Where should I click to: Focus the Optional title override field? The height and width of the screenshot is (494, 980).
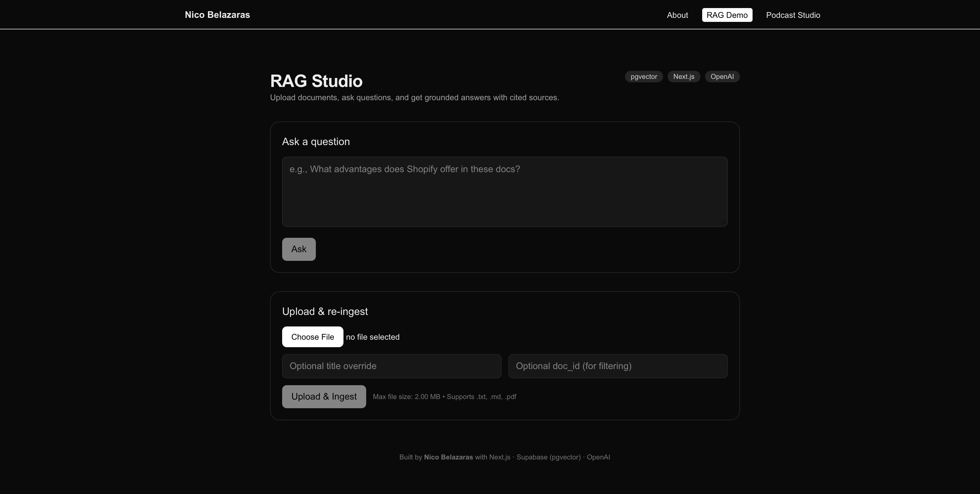(391, 366)
